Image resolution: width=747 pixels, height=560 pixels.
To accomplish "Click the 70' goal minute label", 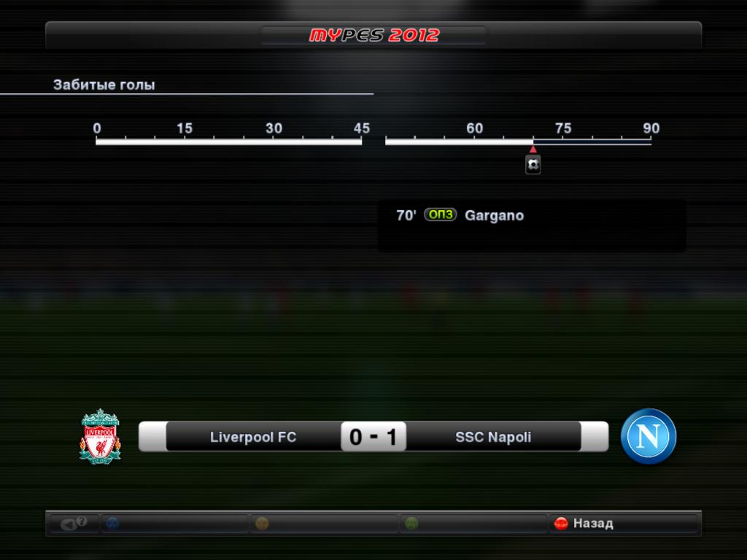I will (406, 215).
